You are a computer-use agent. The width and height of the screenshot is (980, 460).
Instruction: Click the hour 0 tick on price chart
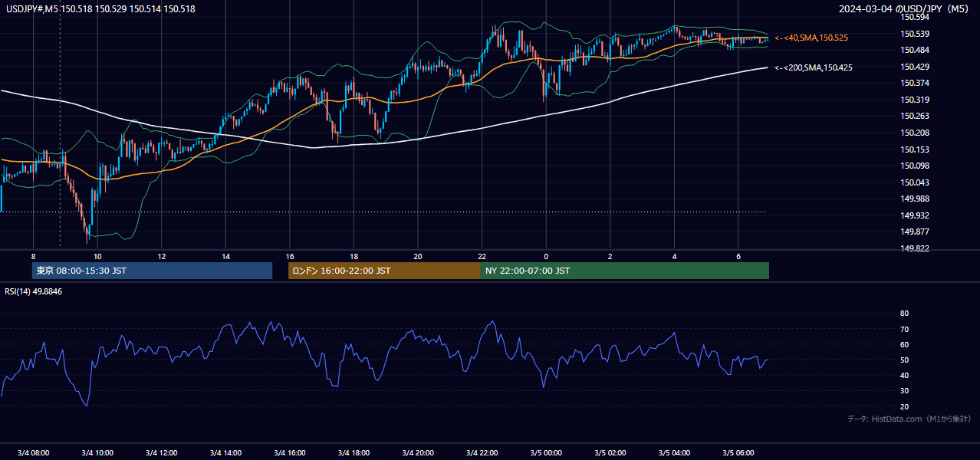[546, 256]
